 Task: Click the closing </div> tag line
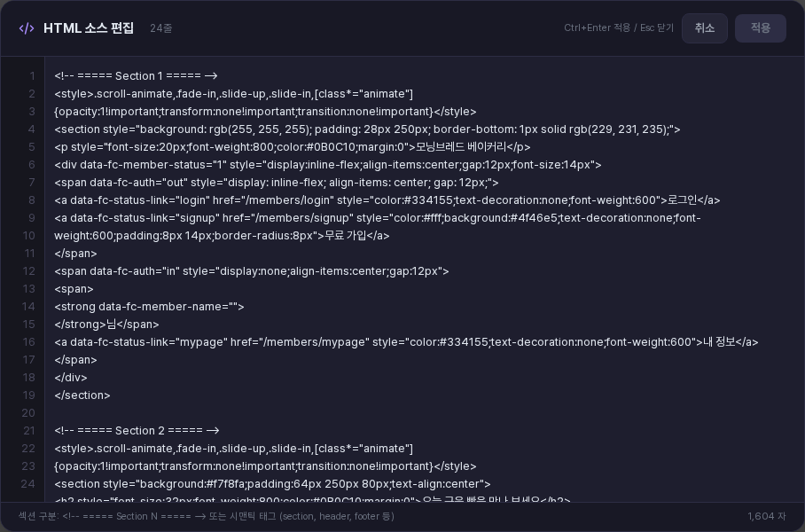[x=71, y=378]
